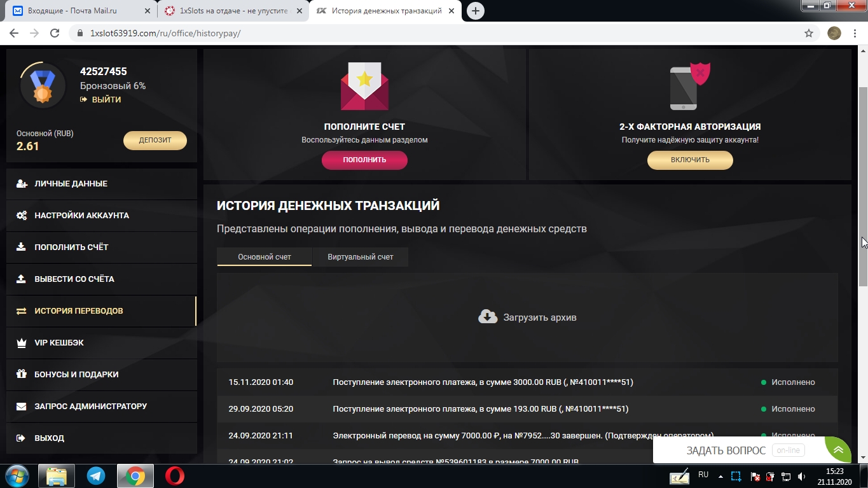Click the gold Депозит button
The width and height of the screenshot is (868, 488).
[155, 141]
